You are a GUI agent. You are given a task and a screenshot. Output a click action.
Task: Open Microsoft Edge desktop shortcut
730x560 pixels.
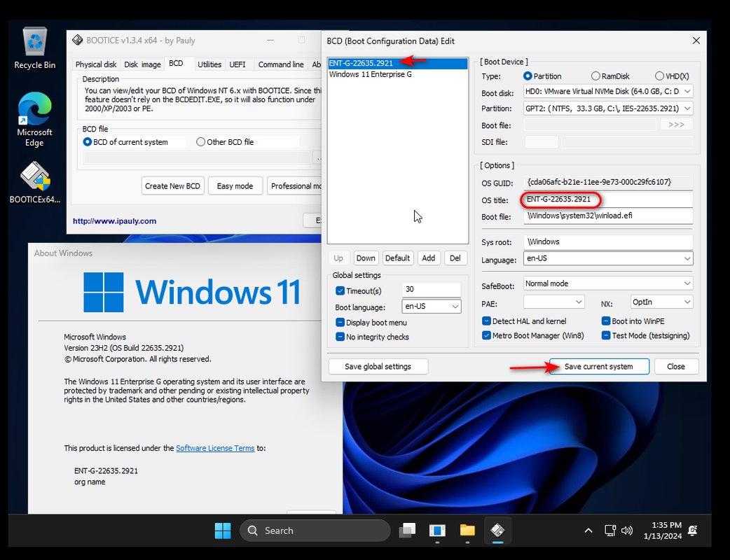34,119
